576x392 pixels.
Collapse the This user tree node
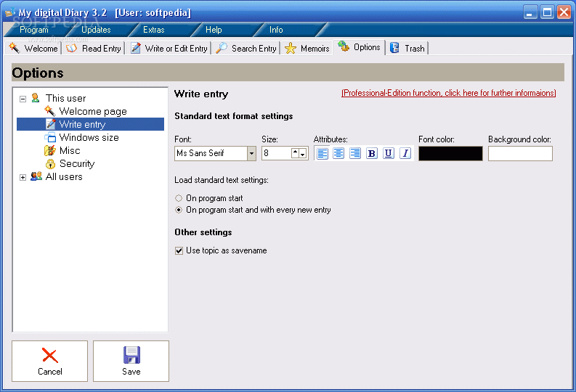pos(23,99)
